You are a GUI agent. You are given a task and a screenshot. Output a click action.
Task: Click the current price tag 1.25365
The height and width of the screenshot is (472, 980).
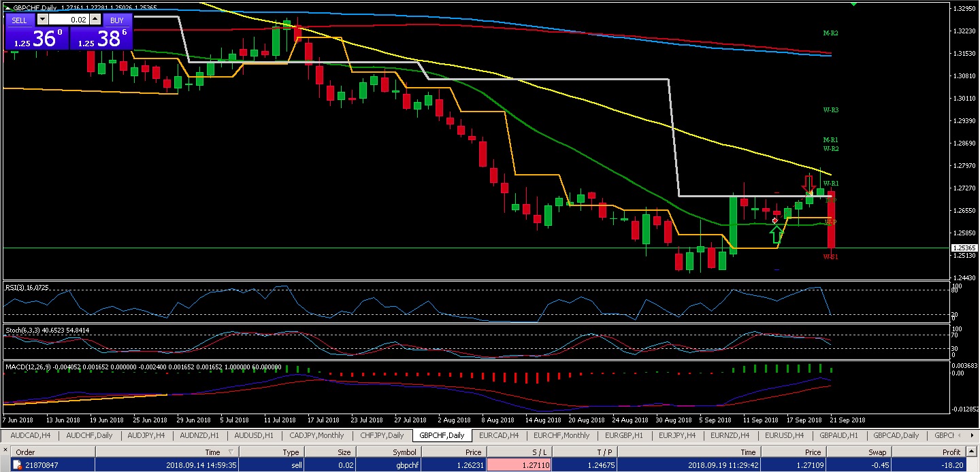click(x=965, y=248)
